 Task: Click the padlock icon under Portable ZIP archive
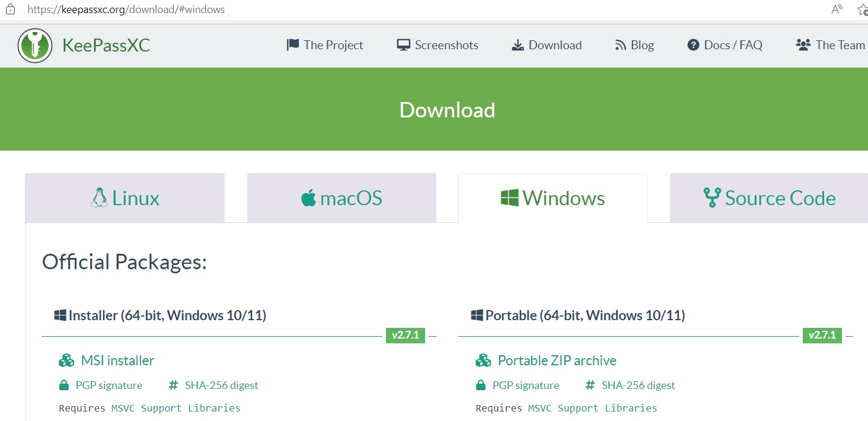pyautogui.click(x=481, y=385)
